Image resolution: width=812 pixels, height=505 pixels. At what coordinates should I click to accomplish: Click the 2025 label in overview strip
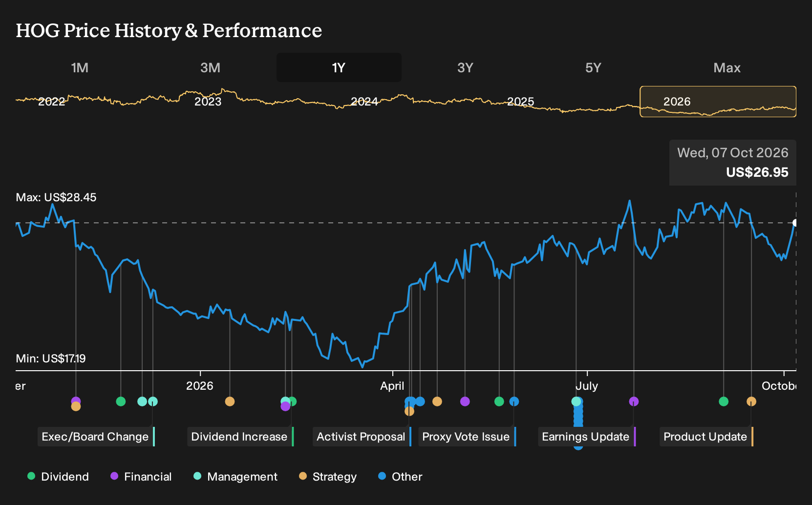click(521, 102)
